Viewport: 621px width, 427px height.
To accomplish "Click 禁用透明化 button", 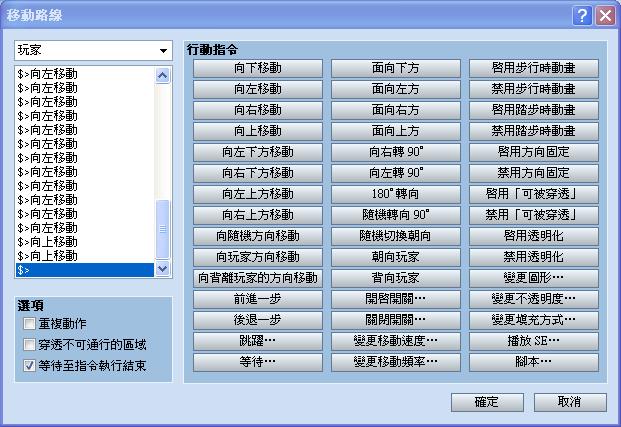I will tap(533, 257).
